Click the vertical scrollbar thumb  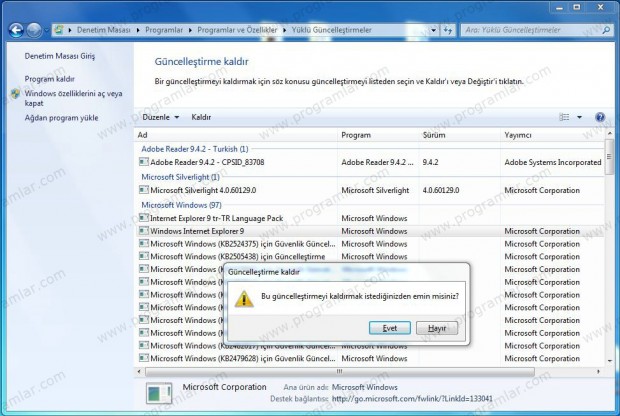click(x=609, y=157)
